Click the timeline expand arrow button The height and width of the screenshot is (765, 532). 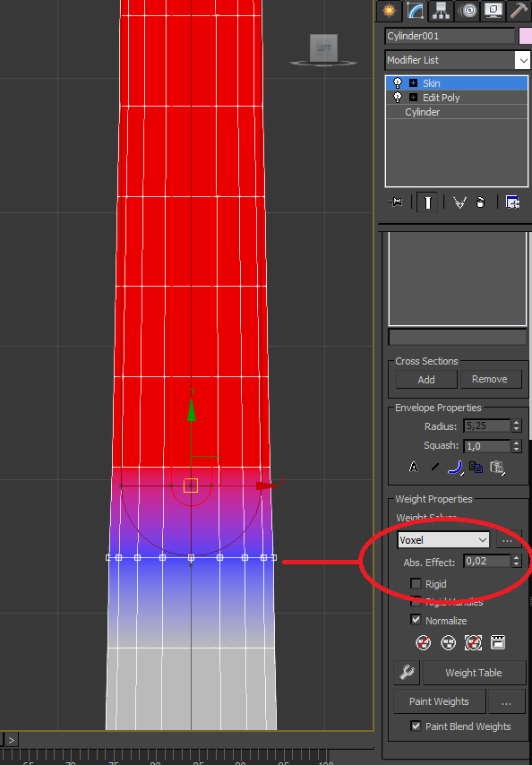click(11, 740)
